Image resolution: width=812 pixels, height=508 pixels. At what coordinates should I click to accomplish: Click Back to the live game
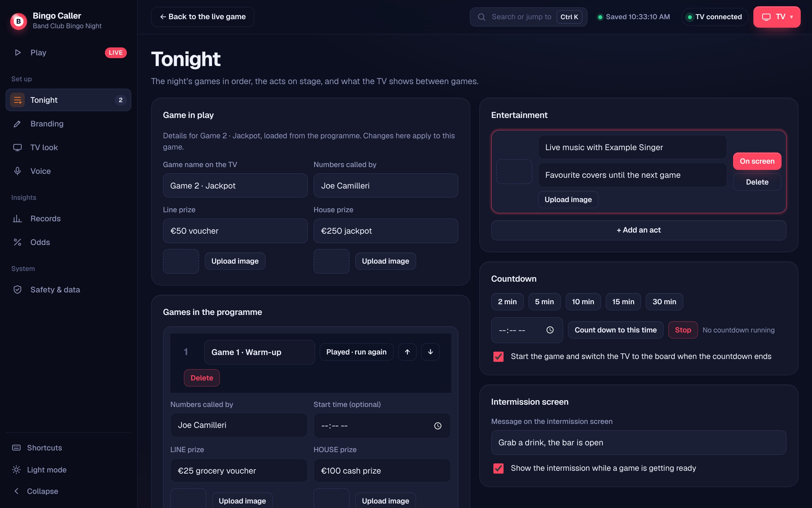pyautogui.click(x=202, y=17)
